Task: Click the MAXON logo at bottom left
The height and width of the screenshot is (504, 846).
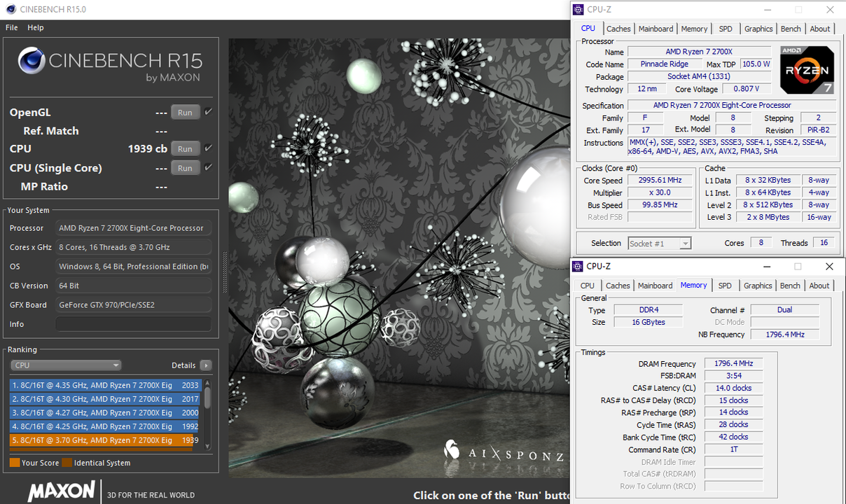Action: pyautogui.click(x=61, y=491)
